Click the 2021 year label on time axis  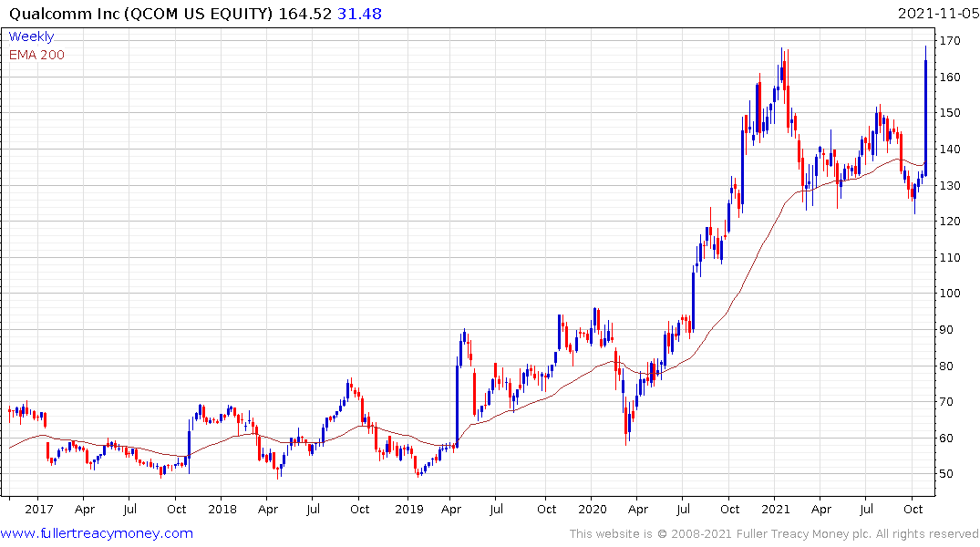tap(776, 509)
